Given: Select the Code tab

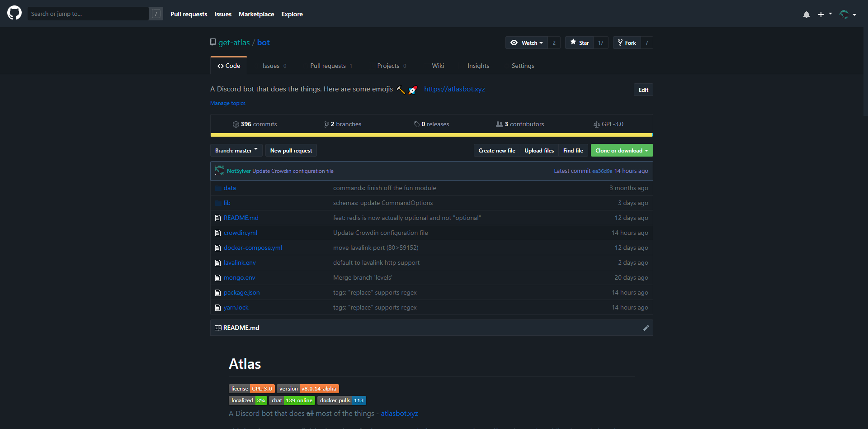Looking at the screenshot, I should click(229, 66).
